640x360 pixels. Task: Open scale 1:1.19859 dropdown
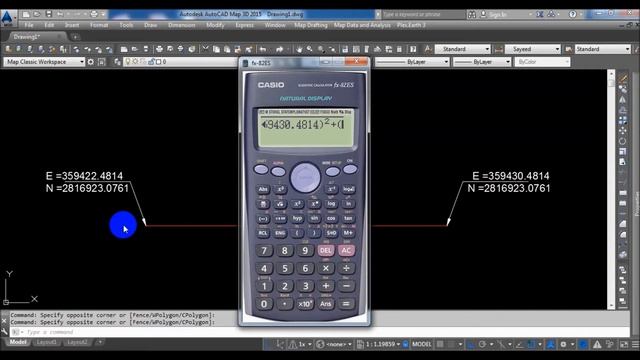378,344
